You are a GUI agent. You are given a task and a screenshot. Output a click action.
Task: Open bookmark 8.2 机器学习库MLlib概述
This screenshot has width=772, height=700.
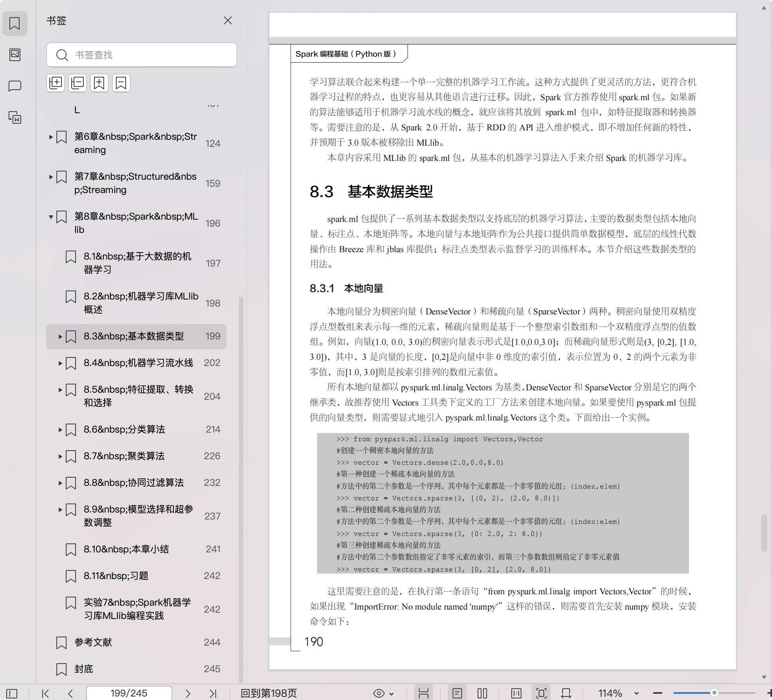141,303
